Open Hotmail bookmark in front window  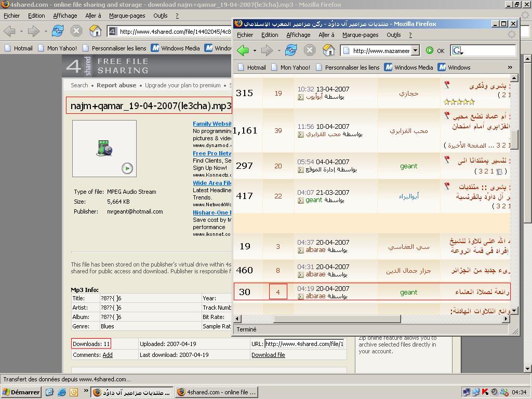(x=252, y=67)
